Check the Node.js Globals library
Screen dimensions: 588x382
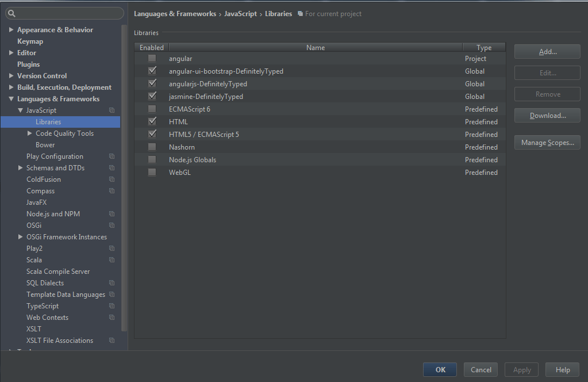[152, 160]
